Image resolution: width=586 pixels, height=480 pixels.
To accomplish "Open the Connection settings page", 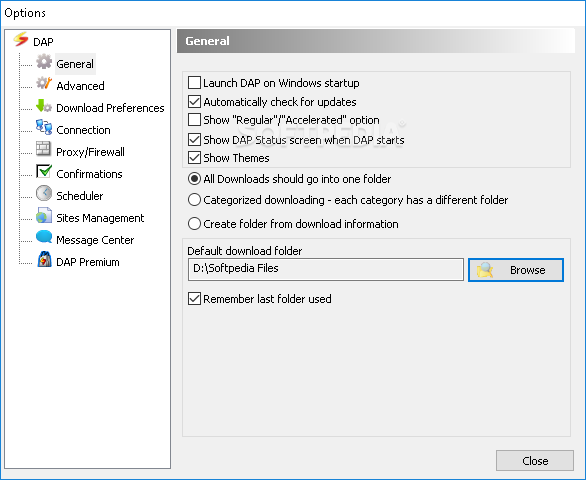I will tap(83, 130).
